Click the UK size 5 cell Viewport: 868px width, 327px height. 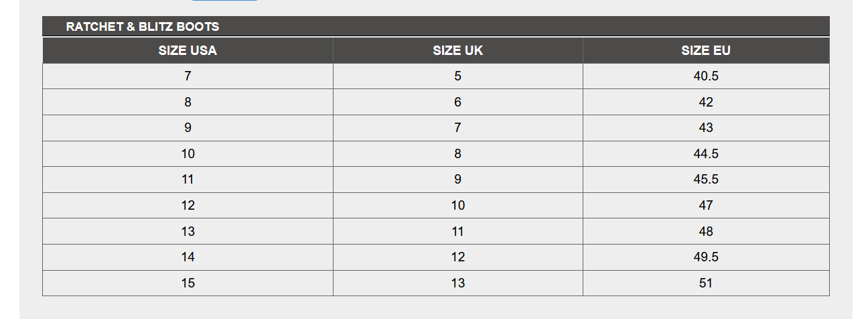(x=458, y=76)
